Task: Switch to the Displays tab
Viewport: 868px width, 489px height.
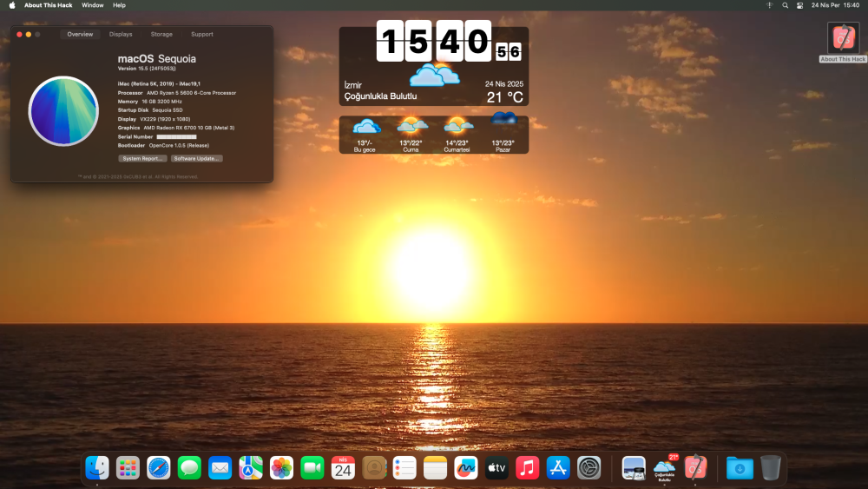Action: (x=121, y=35)
